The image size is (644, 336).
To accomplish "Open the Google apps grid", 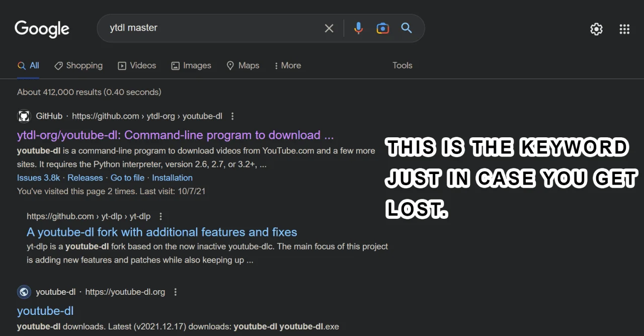I will tap(624, 29).
